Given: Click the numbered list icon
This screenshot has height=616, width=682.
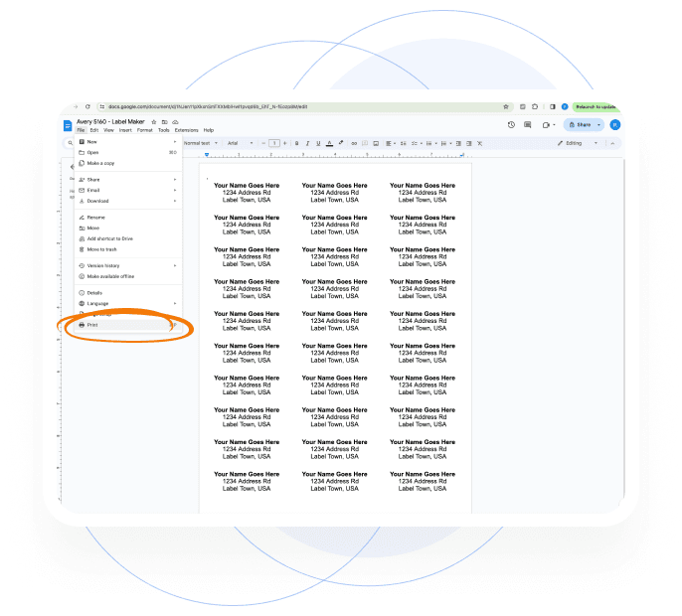Looking at the screenshot, I should pos(445,143).
